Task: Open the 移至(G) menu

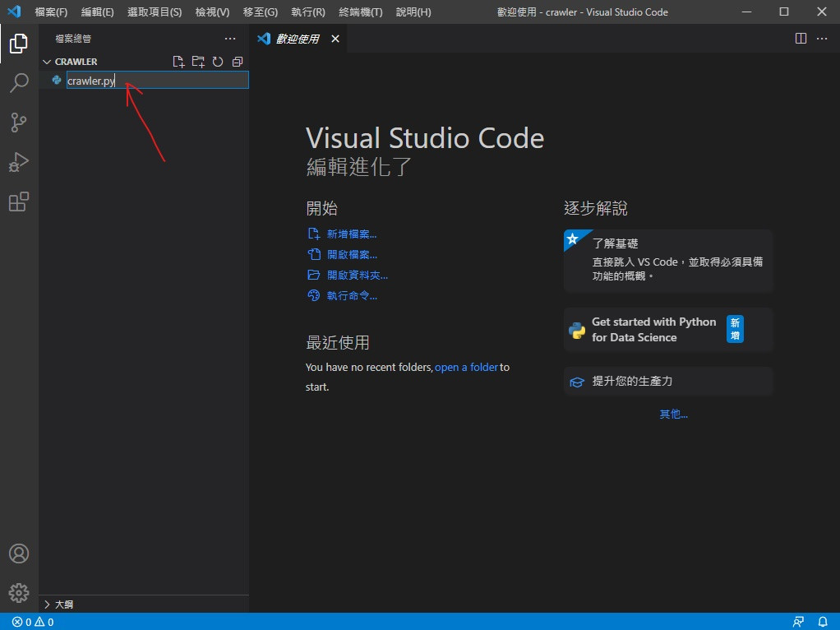Action: [261, 12]
